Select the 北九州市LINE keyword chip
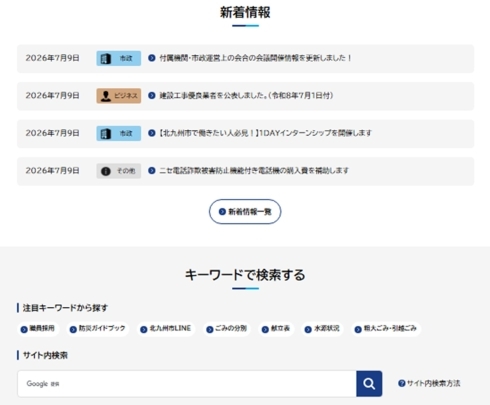The height and width of the screenshot is (405, 490). tap(166, 329)
